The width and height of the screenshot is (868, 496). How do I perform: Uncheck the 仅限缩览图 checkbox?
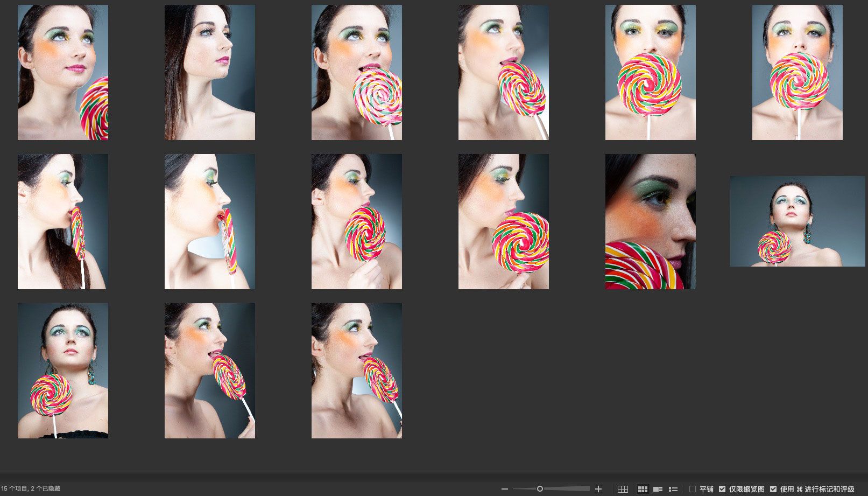pyautogui.click(x=722, y=489)
